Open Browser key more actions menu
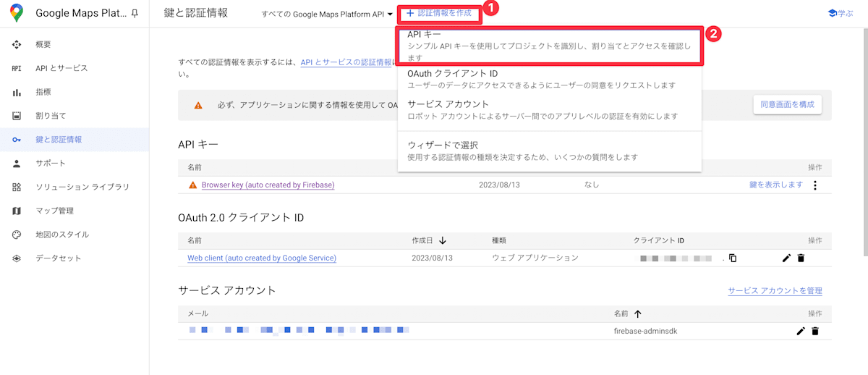Screen dimensions: 868x375 coord(815,185)
